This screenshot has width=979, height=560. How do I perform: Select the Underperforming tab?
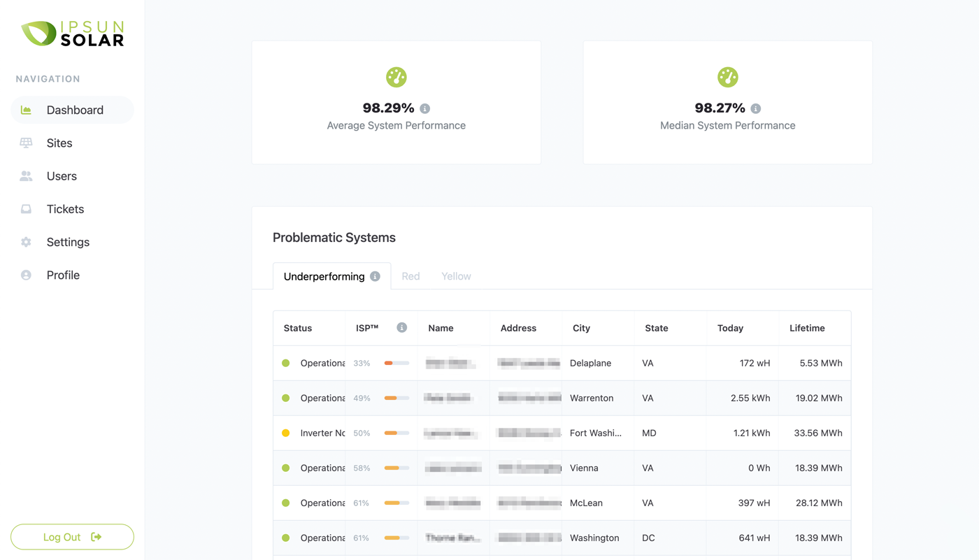tap(324, 276)
